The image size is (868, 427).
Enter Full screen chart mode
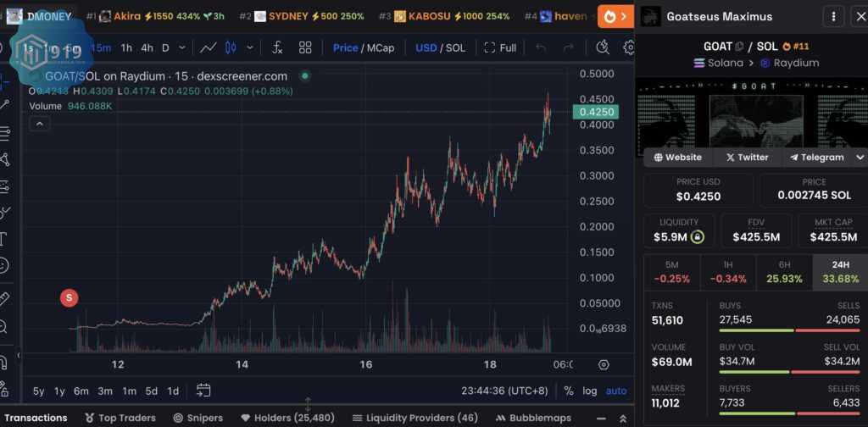500,48
